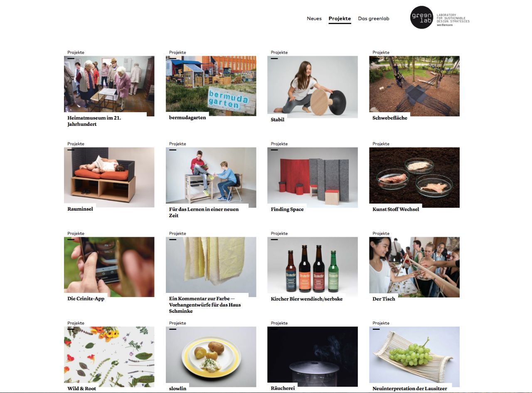Viewport: 532px width, 393px height.
Task: Click the Die Crinitz-App phone photo
Action: (109, 267)
